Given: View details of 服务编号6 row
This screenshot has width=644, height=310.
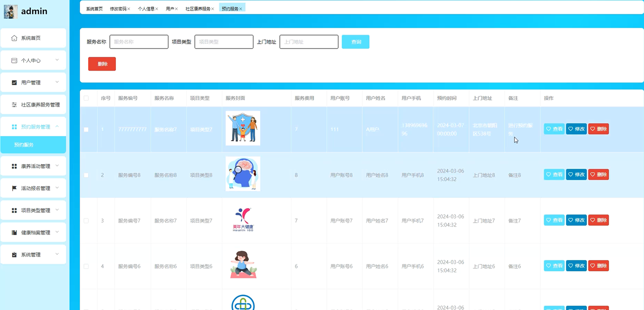Looking at the screenshot, I should pyautogui.click(x=554, y=266).
